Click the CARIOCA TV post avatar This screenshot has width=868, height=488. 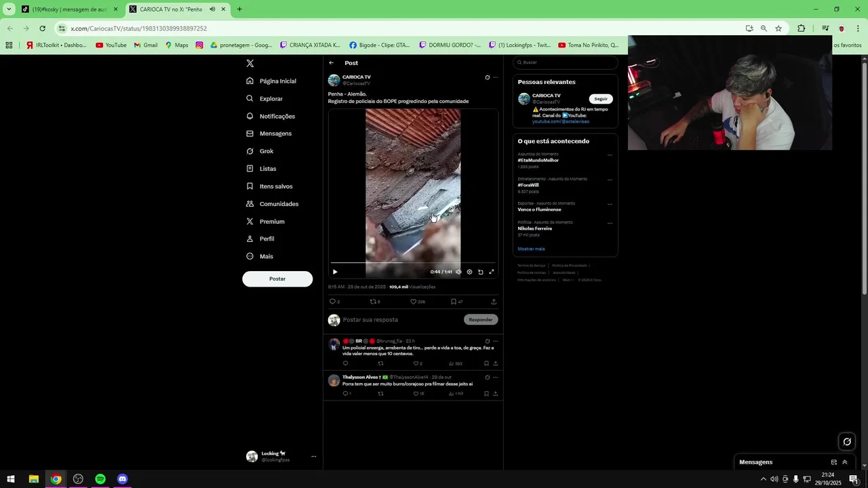pyautogui.click(x=334, y=80)
